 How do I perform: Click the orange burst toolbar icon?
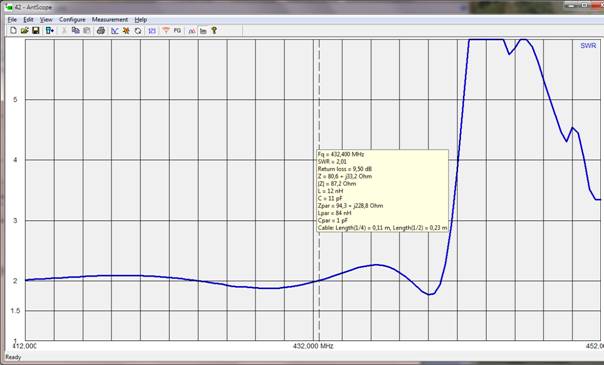(126, 30)
